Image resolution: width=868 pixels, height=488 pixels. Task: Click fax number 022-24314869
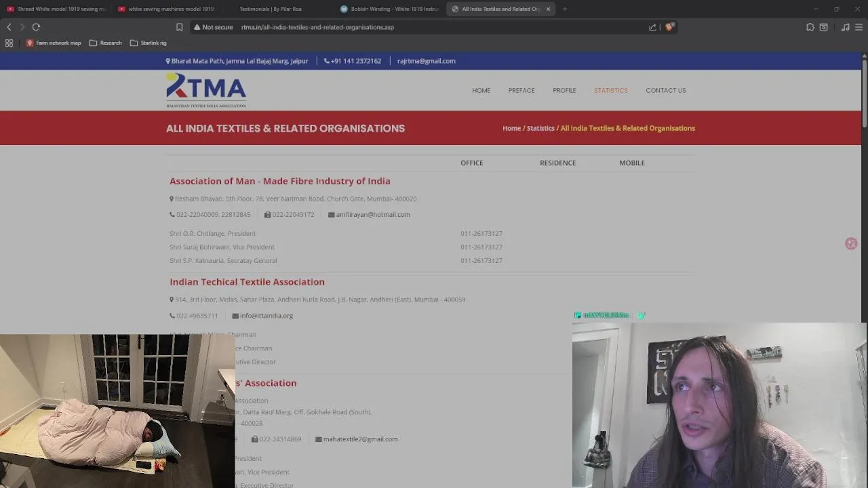[280, 439]
